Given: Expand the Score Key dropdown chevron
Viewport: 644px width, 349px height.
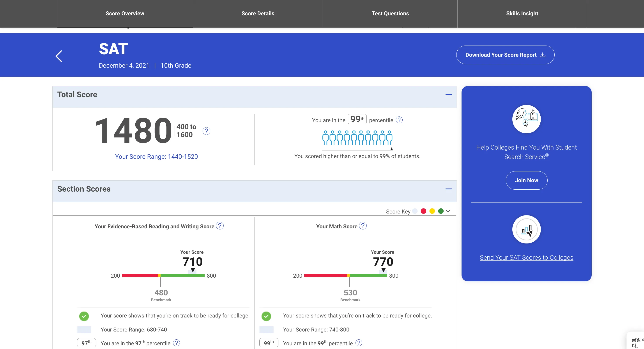Looking at the screenshot, I should point(448,211).
